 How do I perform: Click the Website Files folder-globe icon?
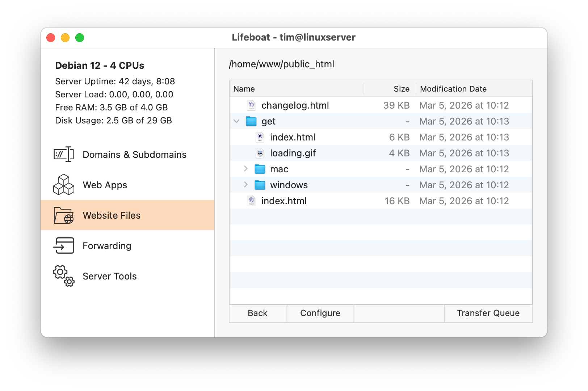pos(63,215)
